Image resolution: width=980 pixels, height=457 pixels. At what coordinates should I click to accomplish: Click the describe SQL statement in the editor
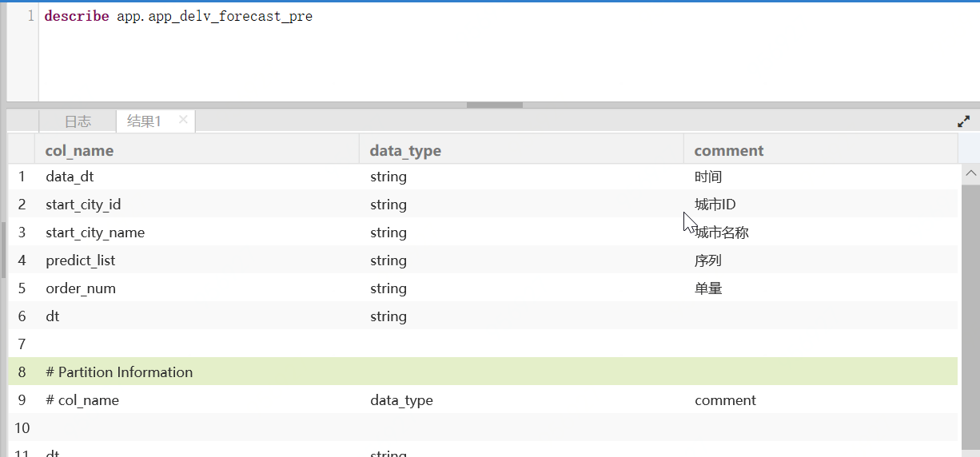178,16
